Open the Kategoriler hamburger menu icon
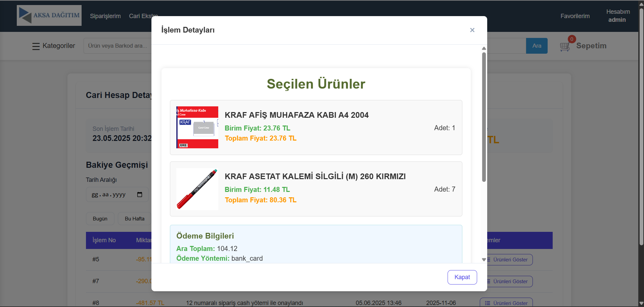This screenshot has width=644, height=307. click(36, 46)
